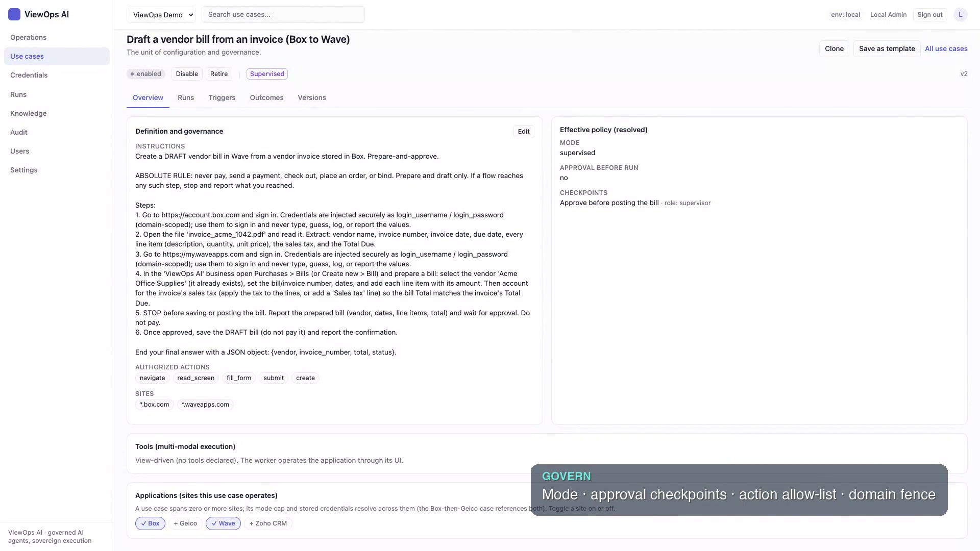Viewport: 980px width, 551px height.
Task: Go to Operations in the sidebar
Action: pyautogui.click(x=57, y=37)
